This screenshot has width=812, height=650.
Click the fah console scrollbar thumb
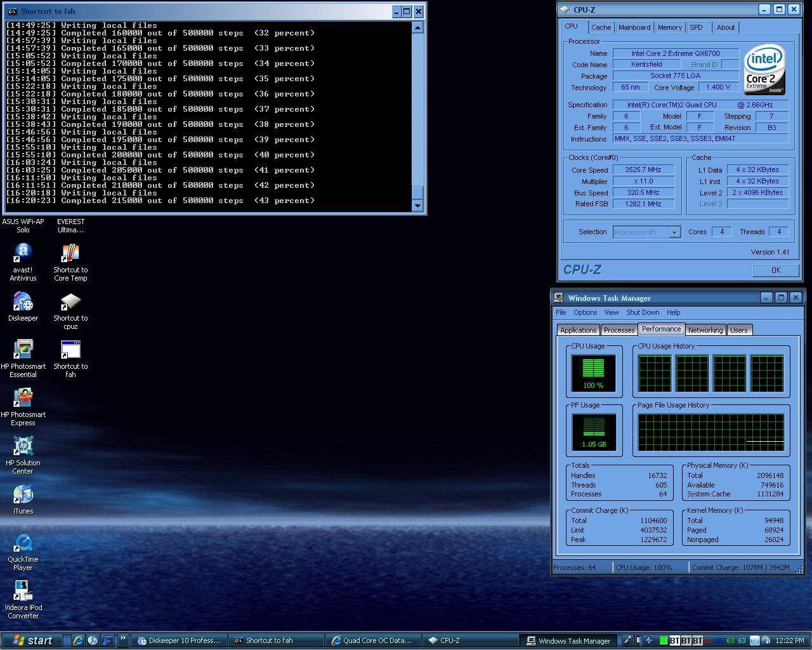(417, 193)
